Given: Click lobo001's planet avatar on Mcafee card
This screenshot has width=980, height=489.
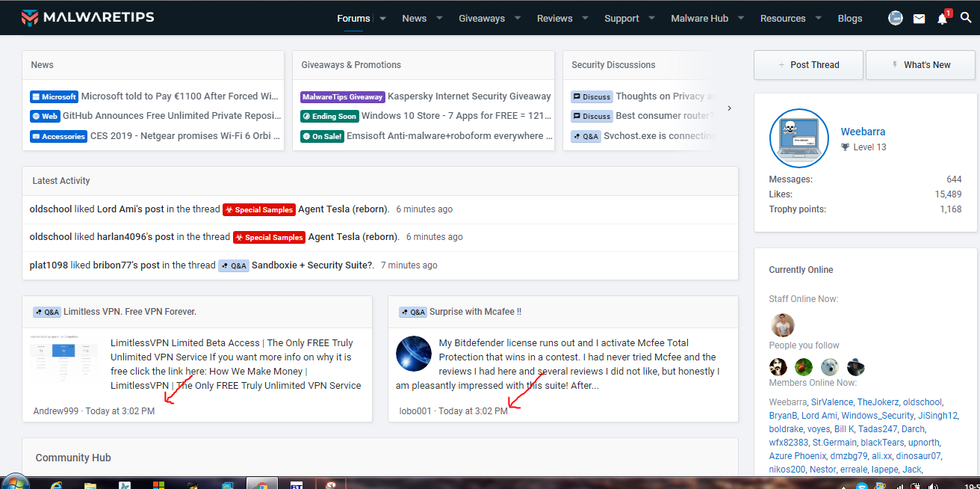Looking at the screenshot, I should tap(414, 354).
